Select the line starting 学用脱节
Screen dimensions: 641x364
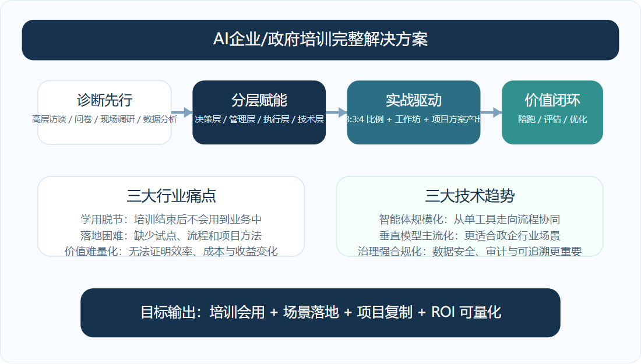pos(171,220)
